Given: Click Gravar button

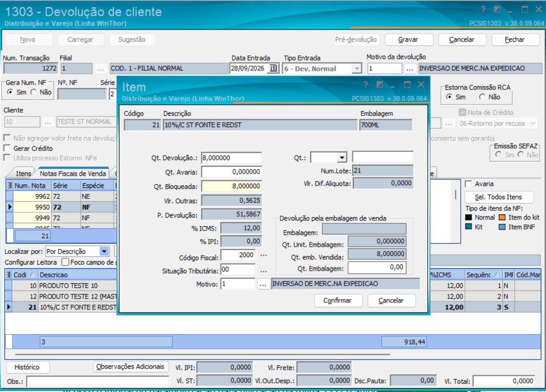Looking at the screenshot, I should pos(409,40).
